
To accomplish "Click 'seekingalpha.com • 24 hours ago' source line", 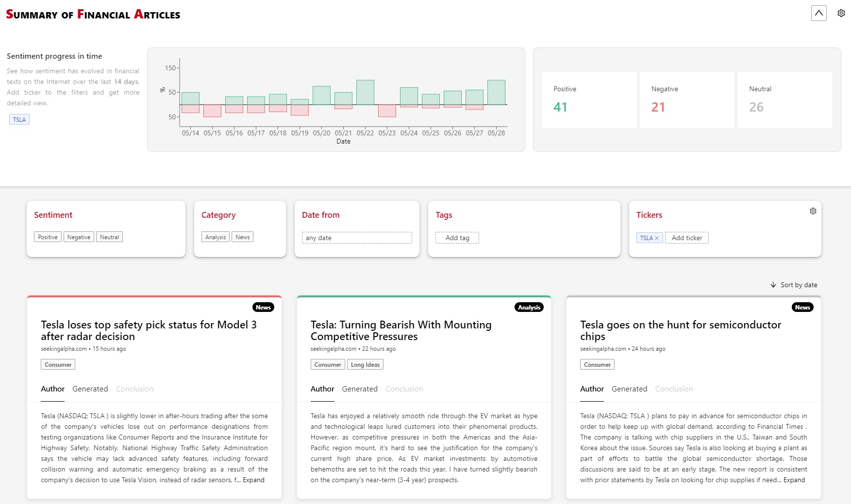I will pyautogui.click(x=623, y=349).
